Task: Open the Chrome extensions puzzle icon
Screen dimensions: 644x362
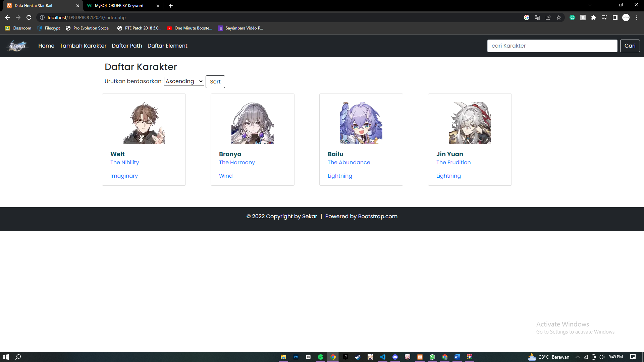Action: (594, 17)
